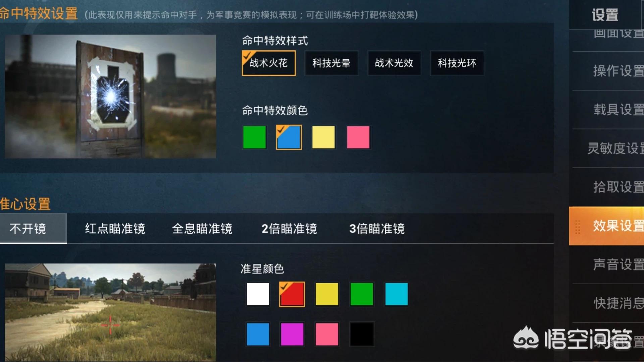Click the hit effect target preview image
644x362 pixels.
point(110,96)
